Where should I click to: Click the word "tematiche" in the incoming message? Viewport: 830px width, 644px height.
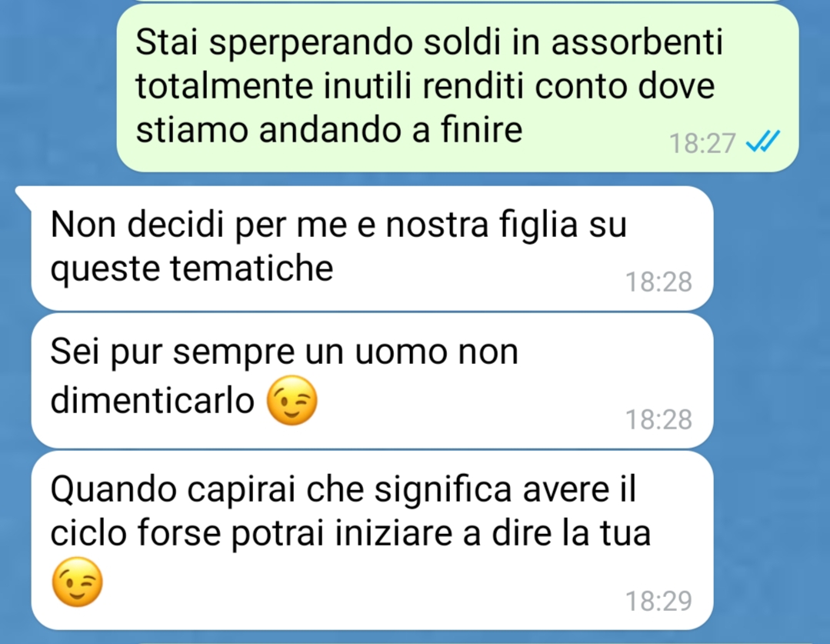[252, 268]
